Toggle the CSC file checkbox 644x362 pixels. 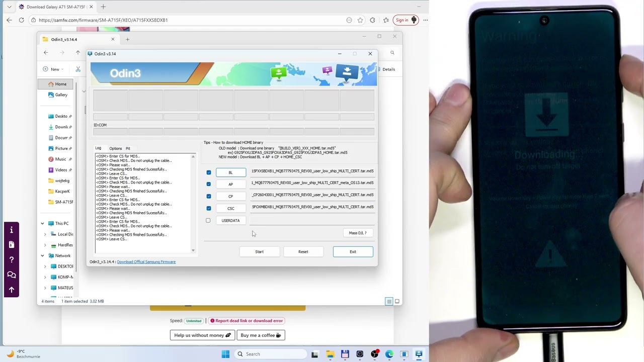pyautogui.click(x=209, y=208)
